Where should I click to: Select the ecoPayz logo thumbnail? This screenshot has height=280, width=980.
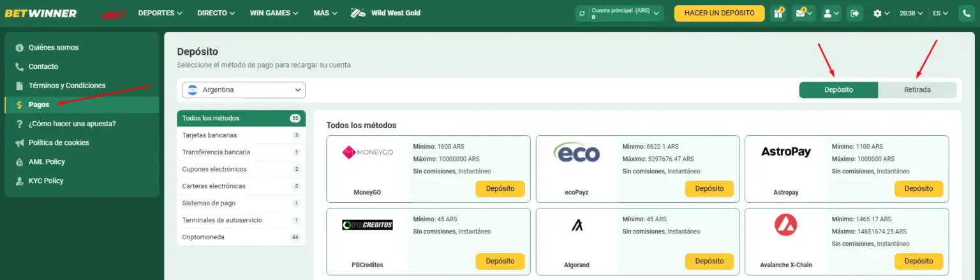click(576, 154)
